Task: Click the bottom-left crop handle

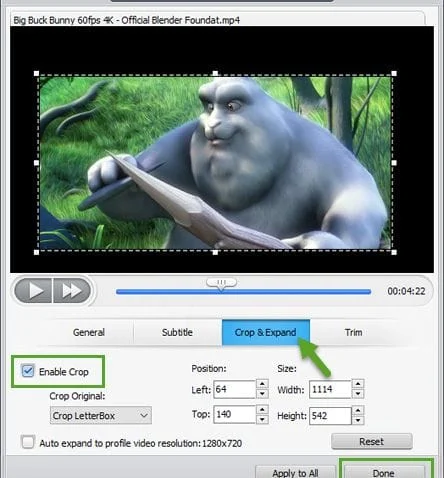Action: pos(36,252)
